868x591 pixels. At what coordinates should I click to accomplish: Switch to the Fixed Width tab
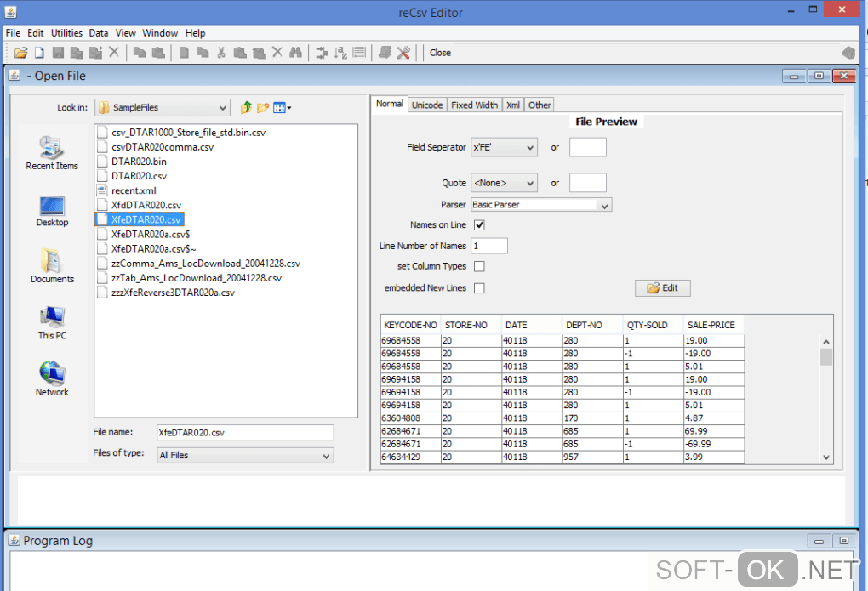coord(474,105)
